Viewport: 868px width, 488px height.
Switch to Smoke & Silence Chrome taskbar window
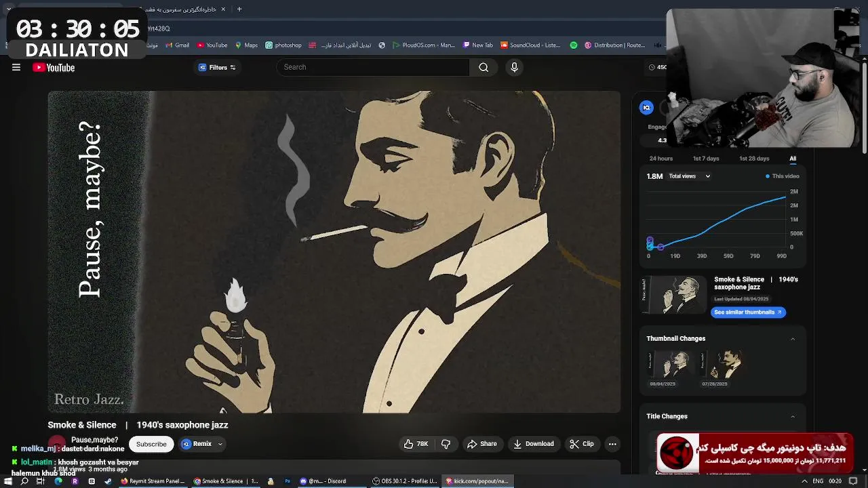[x=226, y=481]
